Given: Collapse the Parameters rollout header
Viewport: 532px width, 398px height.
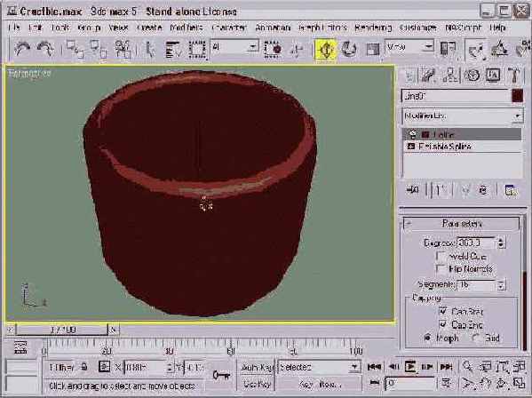Looking at the screenshot, I should 462,224.
